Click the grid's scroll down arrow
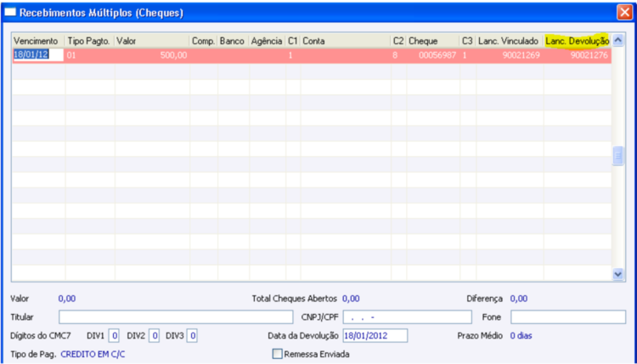The height and width of the screenshot is (364, 637). [618, 274]
